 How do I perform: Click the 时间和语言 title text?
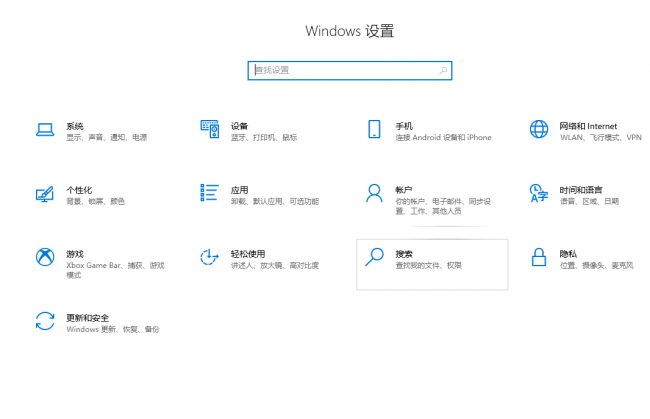pos(581,190)
